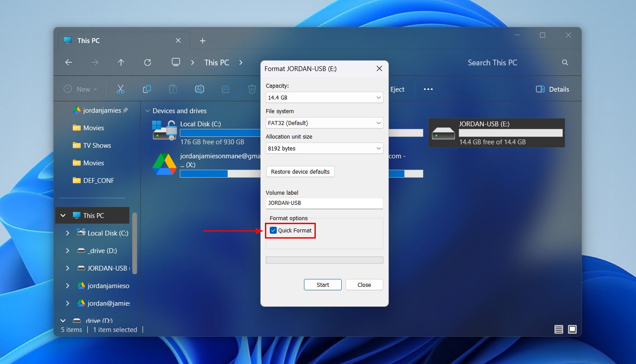Viewport: 636px width, 364px height.
Task: Uncheck the Quick Format checkbox
Action: (273, 230)
